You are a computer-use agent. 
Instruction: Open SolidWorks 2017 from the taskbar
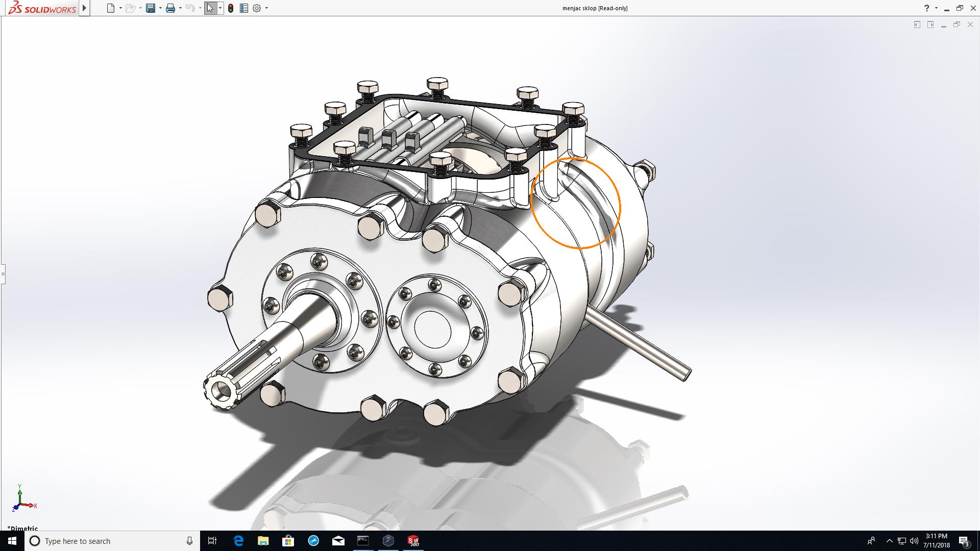pos(413,541)
